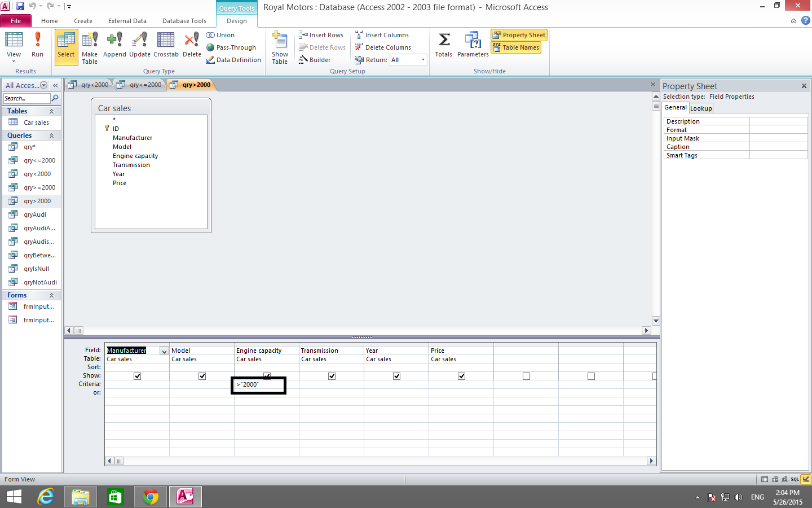Open Microsoft Access Help
The image size is (812, 508).
pos(806,20)
